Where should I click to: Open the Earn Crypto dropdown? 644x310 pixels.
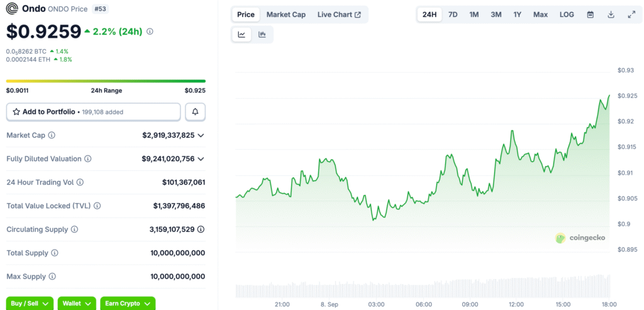coord(128,304)
